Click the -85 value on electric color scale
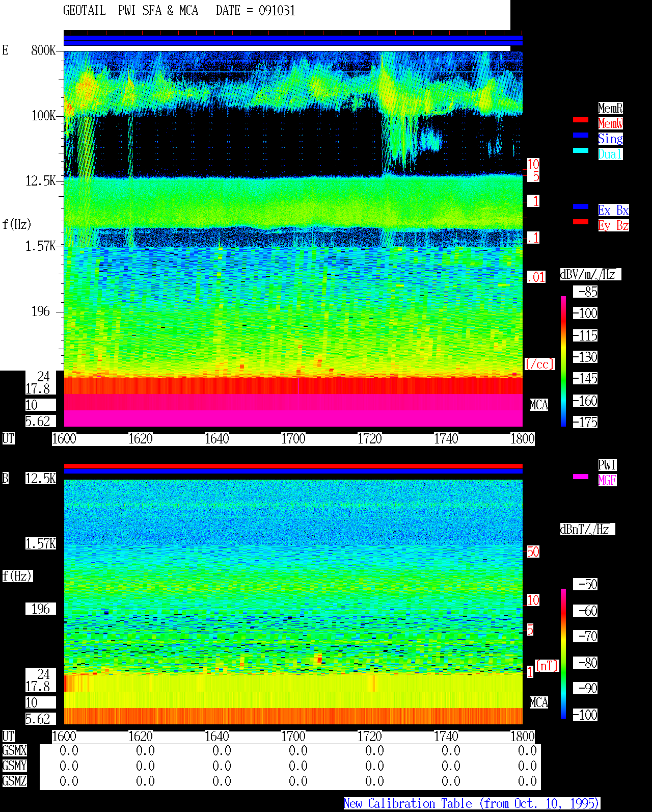 coord(586,292)
